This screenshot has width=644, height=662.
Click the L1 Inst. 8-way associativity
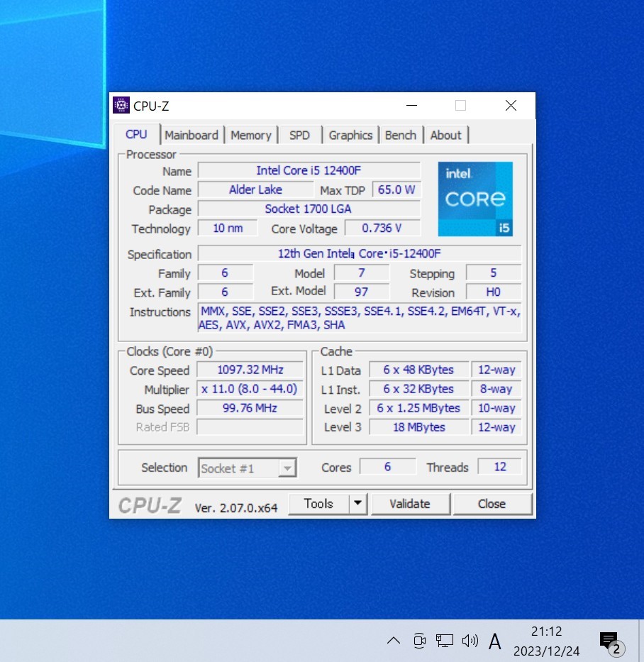[496, 389]
